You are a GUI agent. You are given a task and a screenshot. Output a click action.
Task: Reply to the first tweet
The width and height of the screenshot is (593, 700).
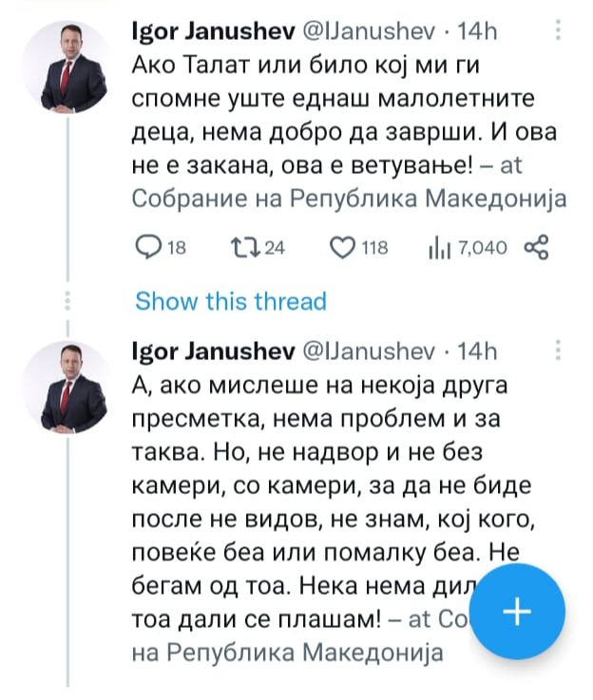pyautogui.click(x=150, y=248)
